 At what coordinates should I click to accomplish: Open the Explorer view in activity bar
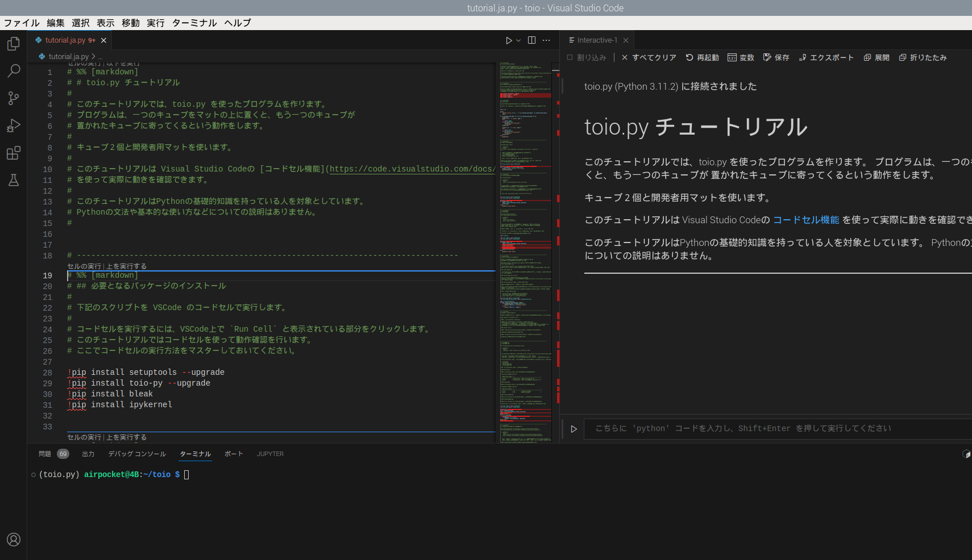(14, 44)
